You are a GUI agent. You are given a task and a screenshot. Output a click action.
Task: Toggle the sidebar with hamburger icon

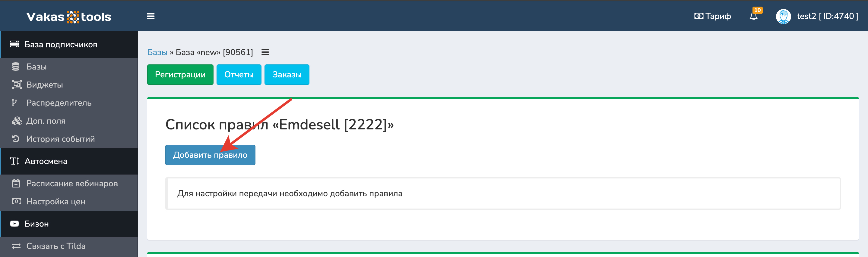click(150, 16)
